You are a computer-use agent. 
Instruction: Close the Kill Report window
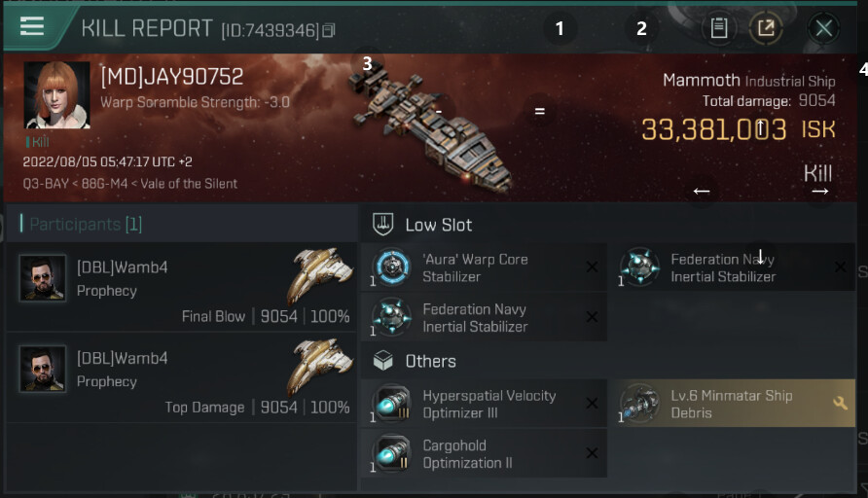(823, 28)
